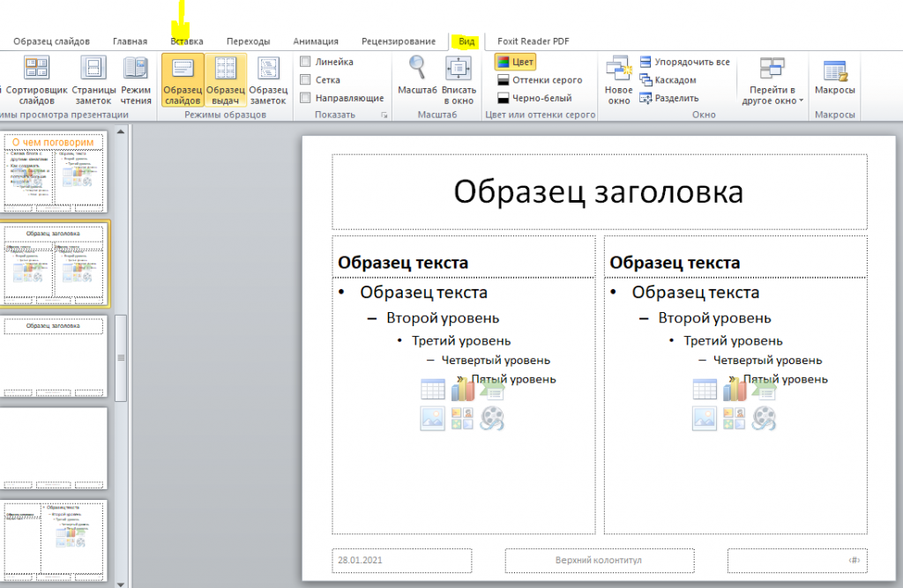Click Insert Table icon in right placeholder

pos(705,390)
